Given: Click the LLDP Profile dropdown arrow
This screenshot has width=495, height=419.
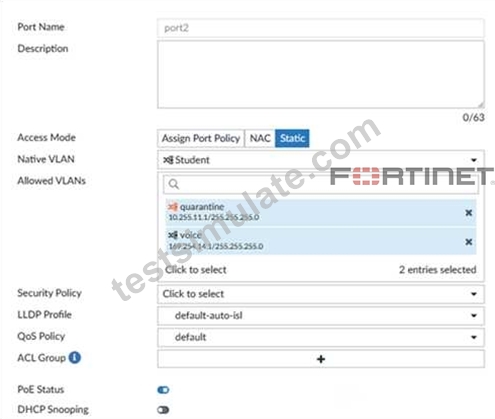Looking at the screenshot, I should click(474, 316).
